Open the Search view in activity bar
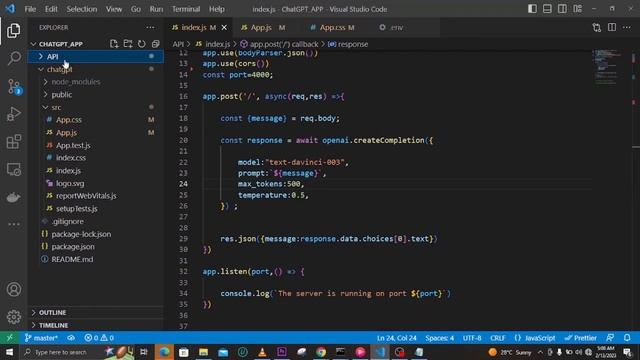Image resolution: width=640 pixels, height=360 pixels. point(14,58)
